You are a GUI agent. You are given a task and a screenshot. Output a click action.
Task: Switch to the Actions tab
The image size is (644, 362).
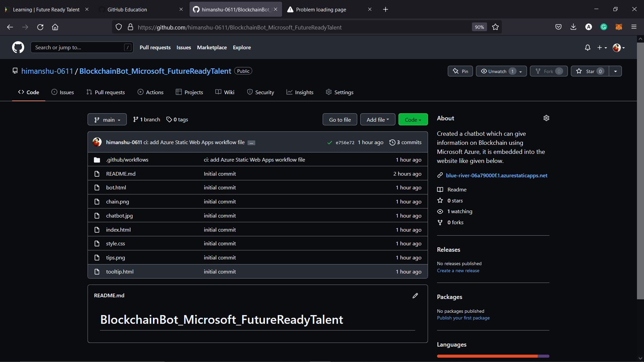[151, 92]
